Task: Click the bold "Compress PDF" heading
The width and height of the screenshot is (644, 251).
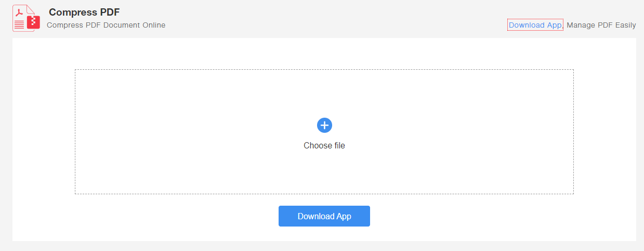Action: point(84,12)
